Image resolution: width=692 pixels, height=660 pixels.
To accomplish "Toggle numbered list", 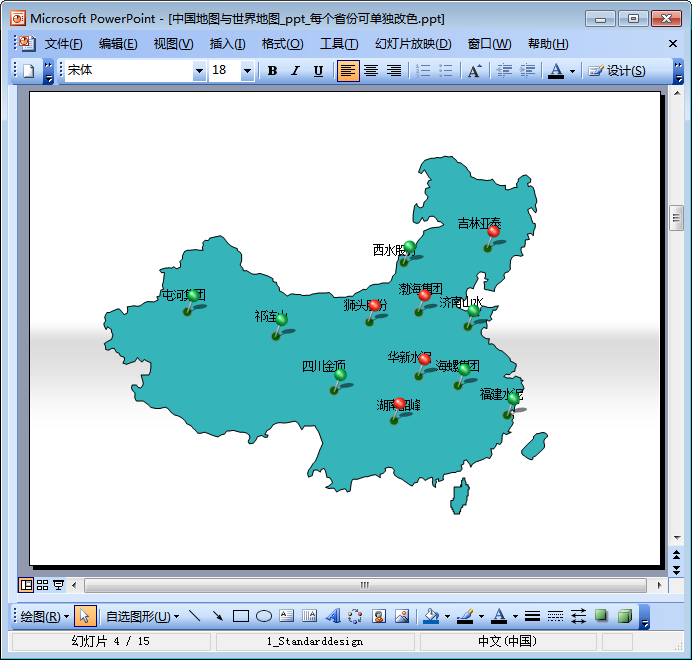I will pos(423,71).
